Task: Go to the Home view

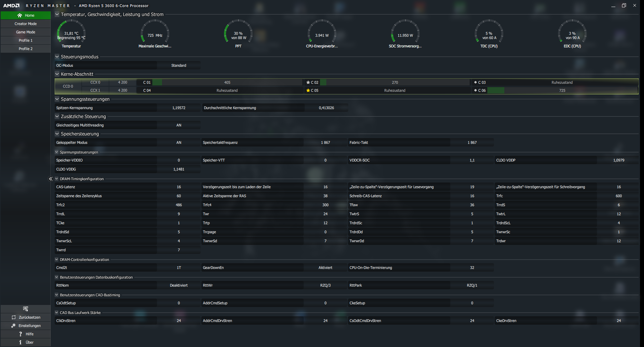Action: click(x=26, y=15)
